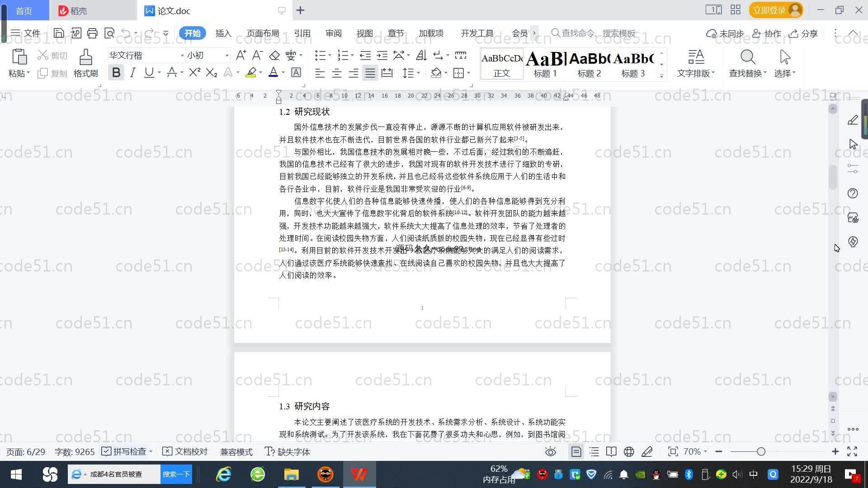Toggle Center alignment

[x=336, y=73]
